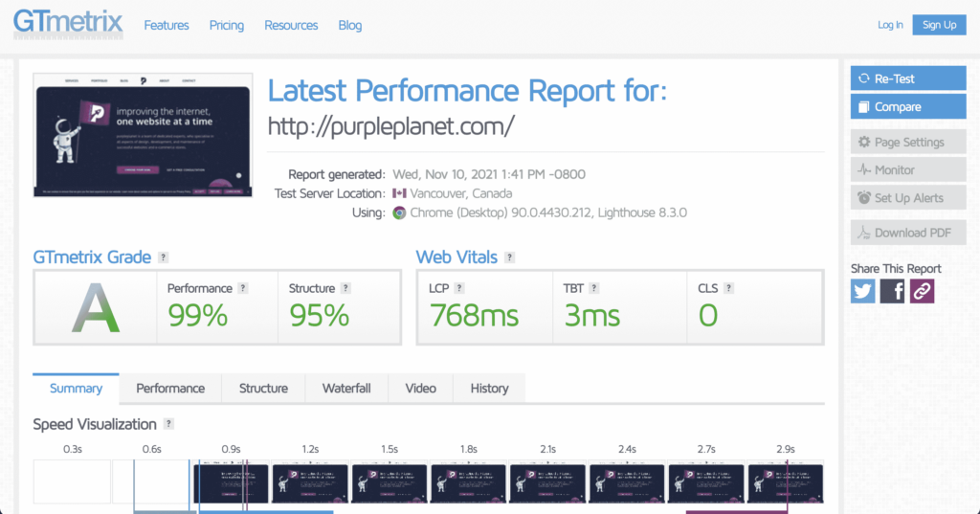Click the CLS question mark icon
Viewport: 980px width, 514px height.
pos(728,288)
